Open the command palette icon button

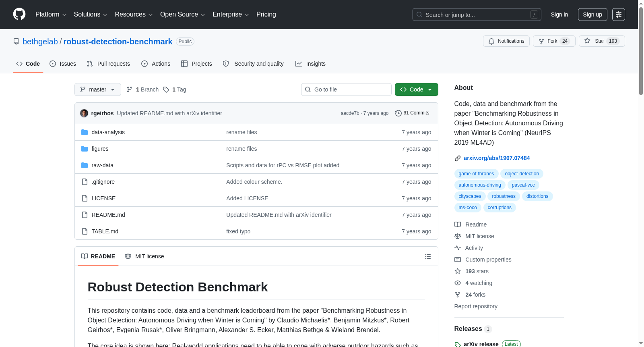click(619, 15)
